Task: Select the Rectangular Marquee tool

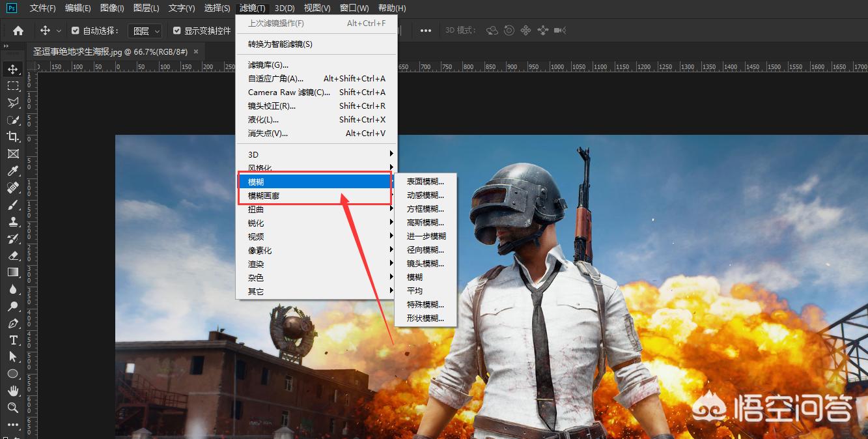Action: click(x=13, y=85)
